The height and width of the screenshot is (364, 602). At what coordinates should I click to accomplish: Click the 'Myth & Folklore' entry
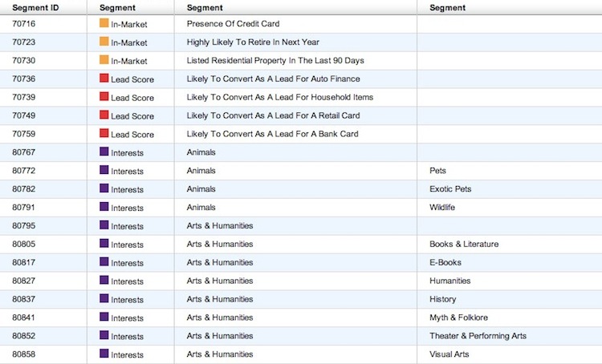(458, 317)
